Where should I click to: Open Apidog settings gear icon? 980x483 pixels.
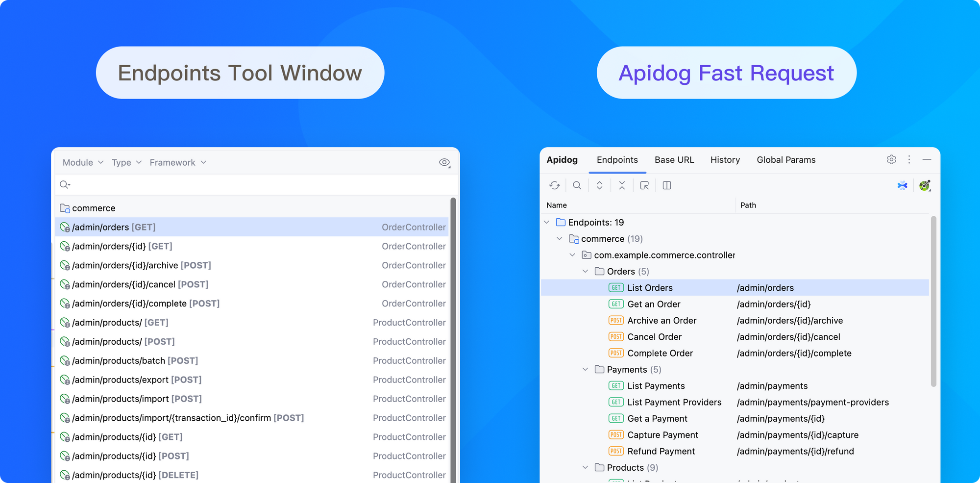(x=891, y=159)
